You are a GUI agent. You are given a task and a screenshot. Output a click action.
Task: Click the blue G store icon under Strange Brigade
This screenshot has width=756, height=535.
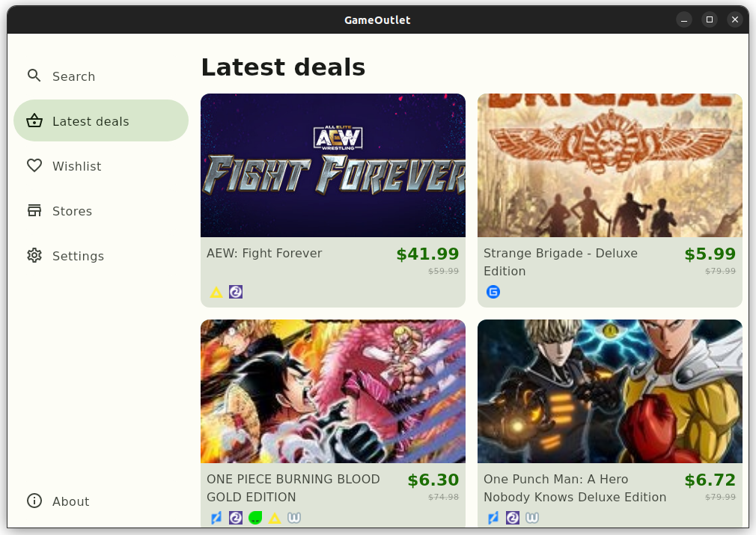coord(493,292)
